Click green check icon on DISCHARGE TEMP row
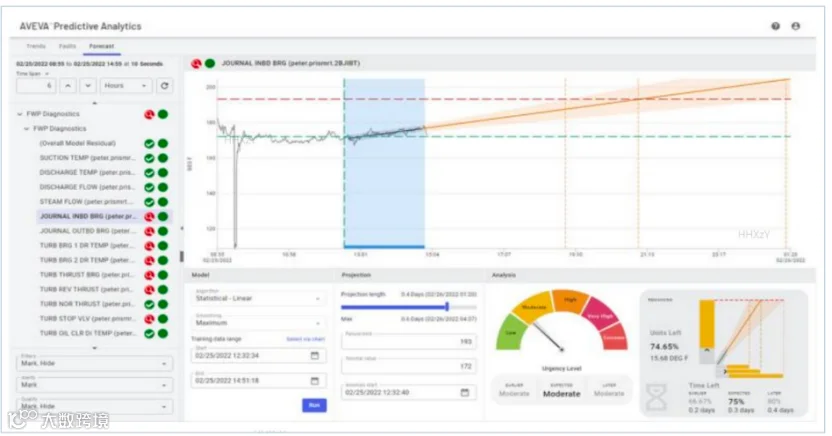 coord(150,172)
